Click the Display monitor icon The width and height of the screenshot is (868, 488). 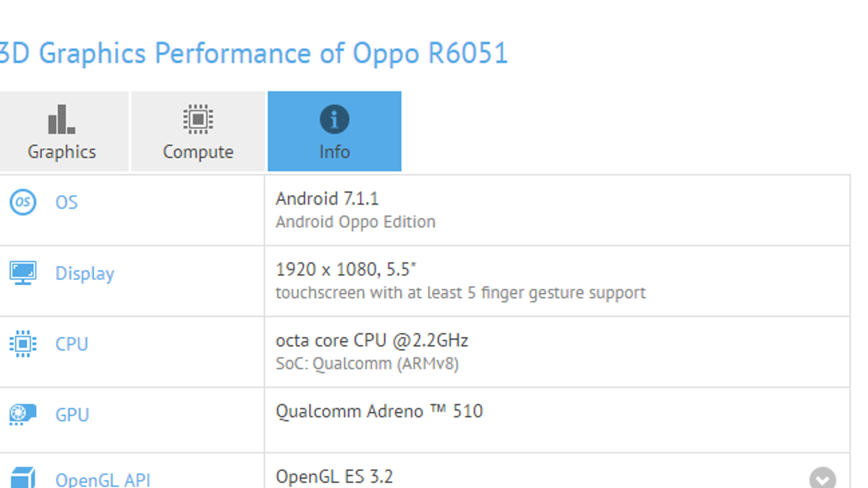[x=23, y=273]
